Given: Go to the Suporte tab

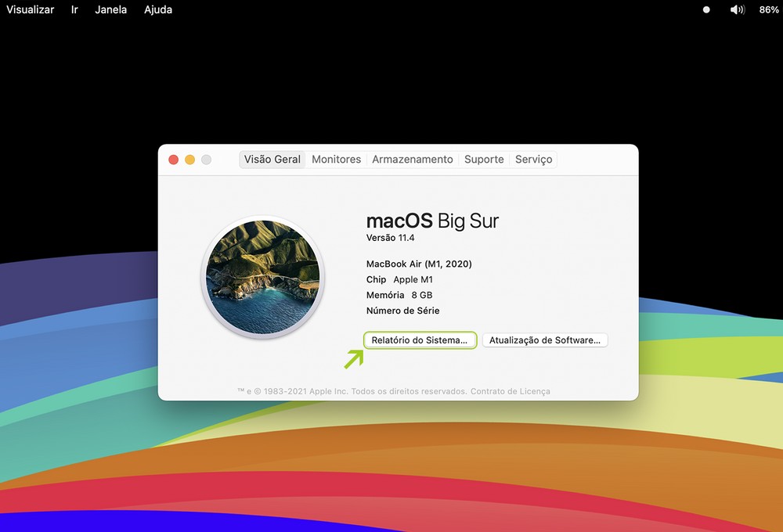Looking at the screenshot, I should 484,160.
